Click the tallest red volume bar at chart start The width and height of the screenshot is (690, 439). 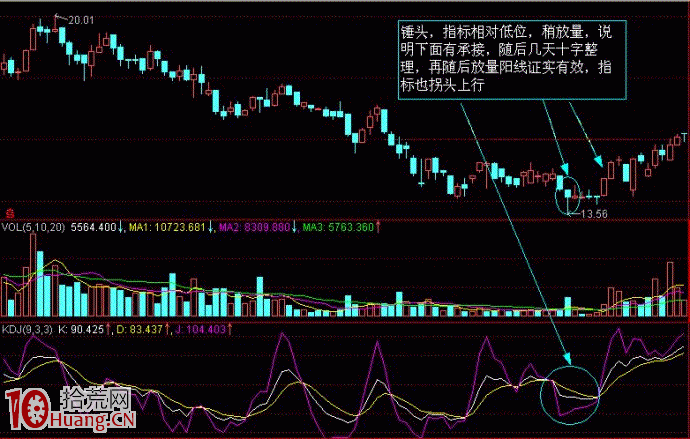[x=33, y=275]
